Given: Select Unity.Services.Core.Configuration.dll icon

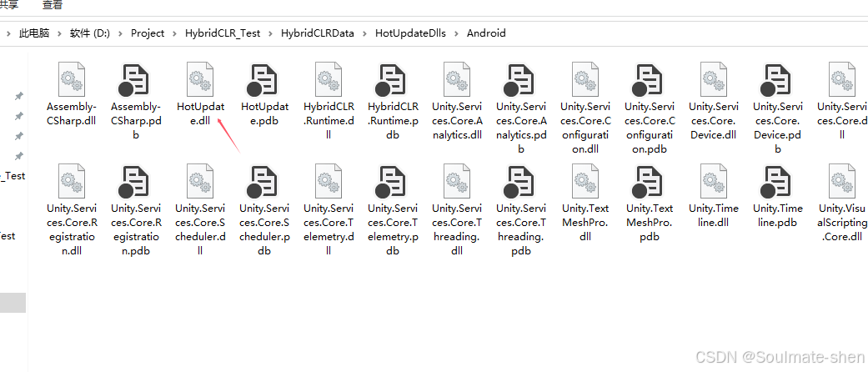Looking at the screenshot, I should click(x=585, y=79).
